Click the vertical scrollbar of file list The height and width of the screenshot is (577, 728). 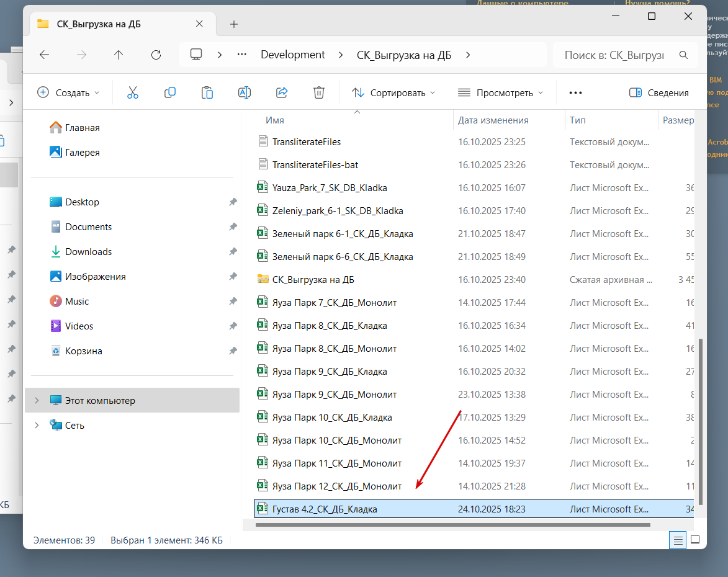pos(701,421)
